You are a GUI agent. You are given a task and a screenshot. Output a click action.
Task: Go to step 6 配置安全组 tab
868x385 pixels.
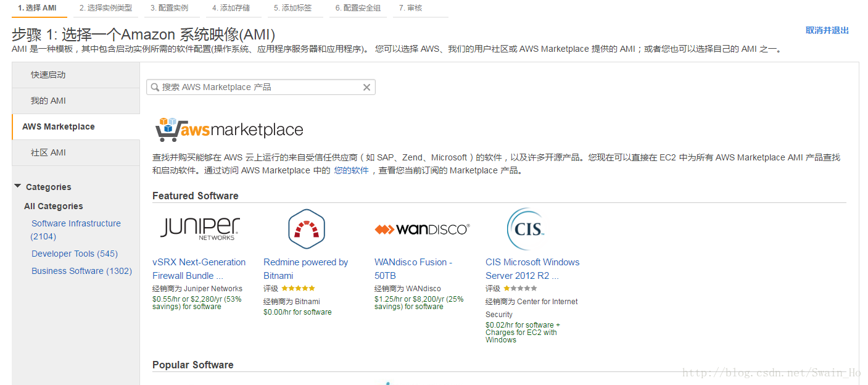coord(358,8)
